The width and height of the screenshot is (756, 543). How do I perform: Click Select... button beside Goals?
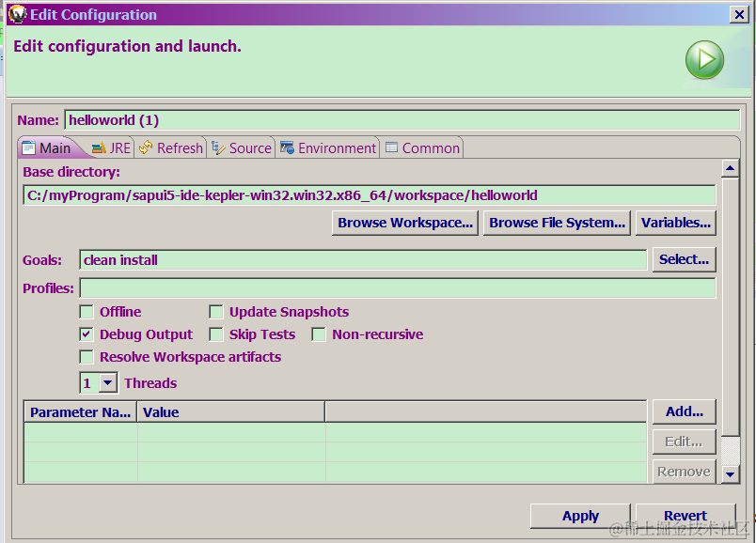[x=684, y=259]
